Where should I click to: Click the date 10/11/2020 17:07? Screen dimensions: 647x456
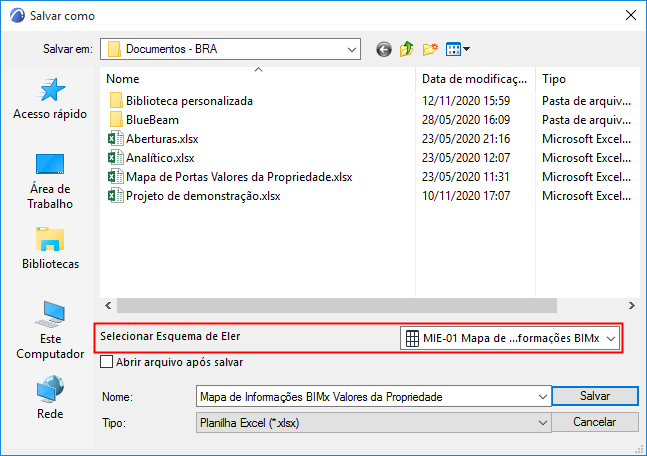coord(466,196)
